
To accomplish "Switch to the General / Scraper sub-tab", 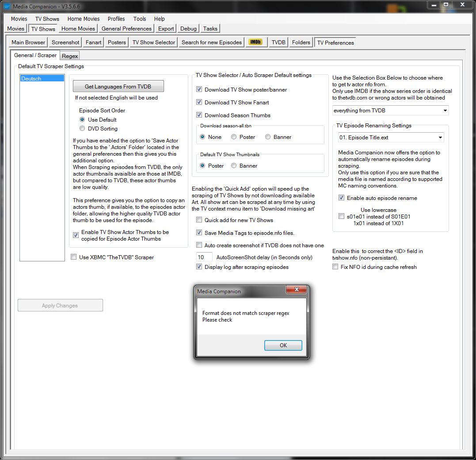I will (x=35, y=55).
